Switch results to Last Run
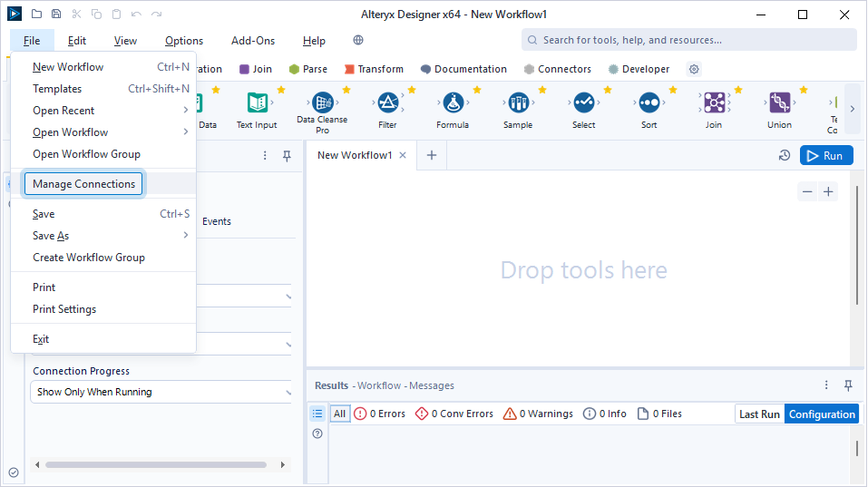The image size is (868, 487). pos(759,414)
